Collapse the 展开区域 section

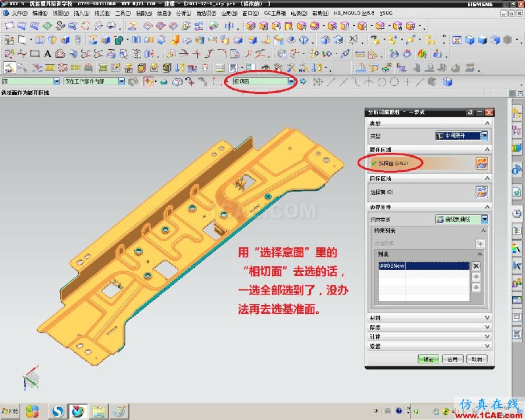point(487,149)
